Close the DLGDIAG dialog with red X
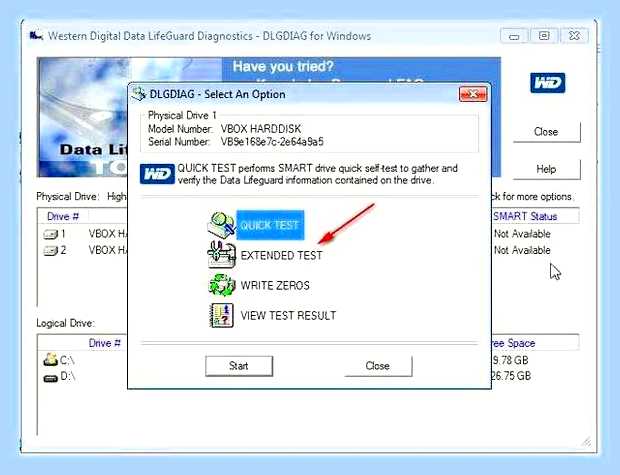This screenshot has height=475, width=620. (473, 94)
